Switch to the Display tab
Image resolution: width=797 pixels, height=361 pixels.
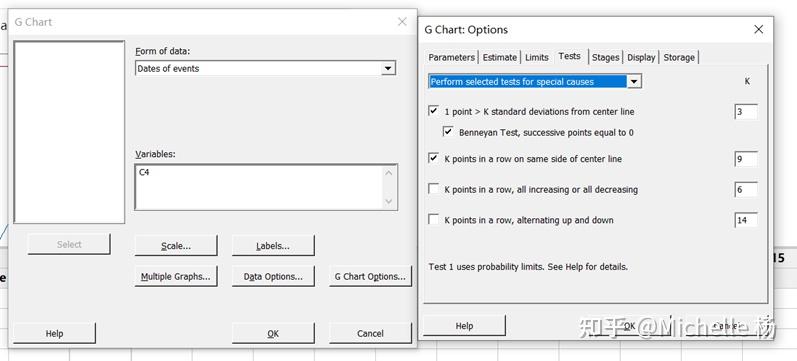tap(641, 57)
